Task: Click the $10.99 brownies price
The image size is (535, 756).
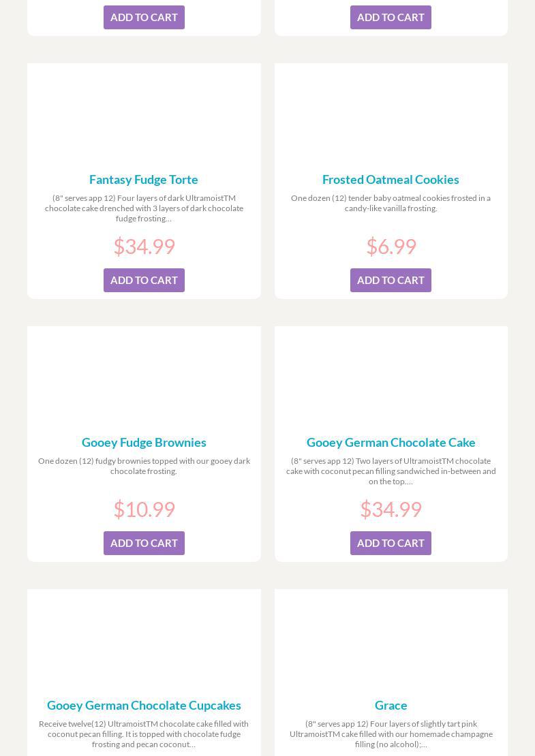Action: [x=144, y=509]
